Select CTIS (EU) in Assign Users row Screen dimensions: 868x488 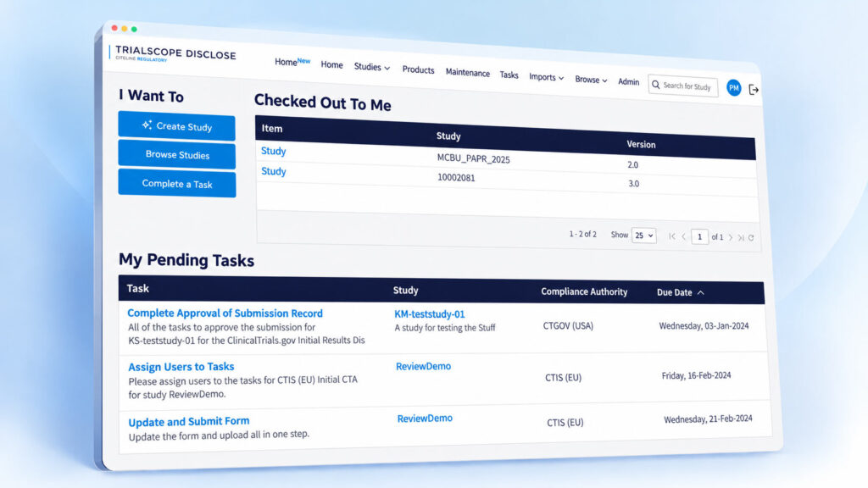click(563, 377)
